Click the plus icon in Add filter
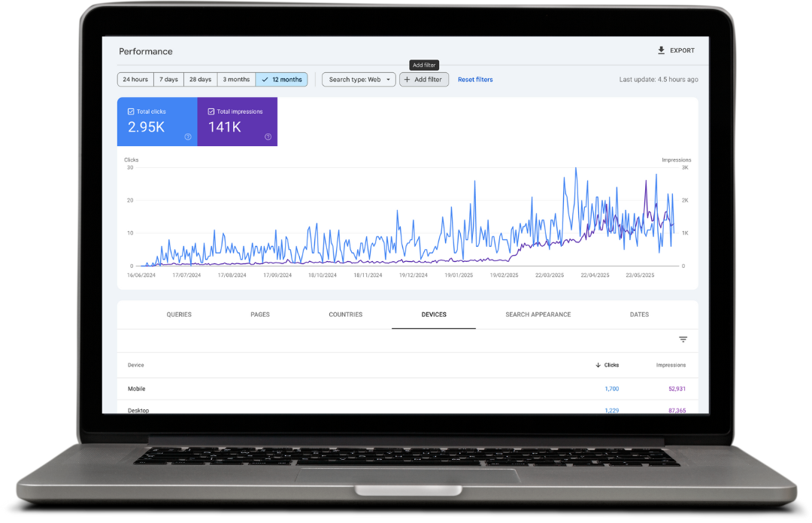The width and height of the screenshot is (812, 523). point(408,80)
